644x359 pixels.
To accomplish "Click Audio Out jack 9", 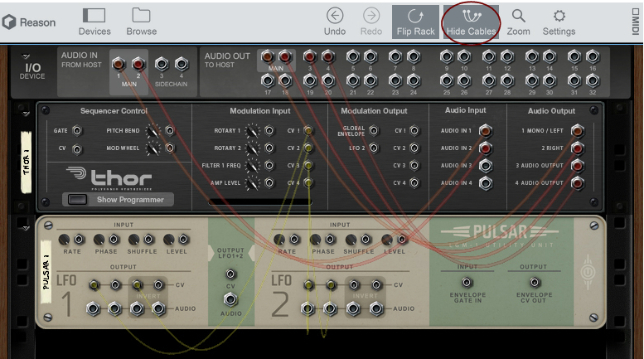I will (x=447, y=56).
